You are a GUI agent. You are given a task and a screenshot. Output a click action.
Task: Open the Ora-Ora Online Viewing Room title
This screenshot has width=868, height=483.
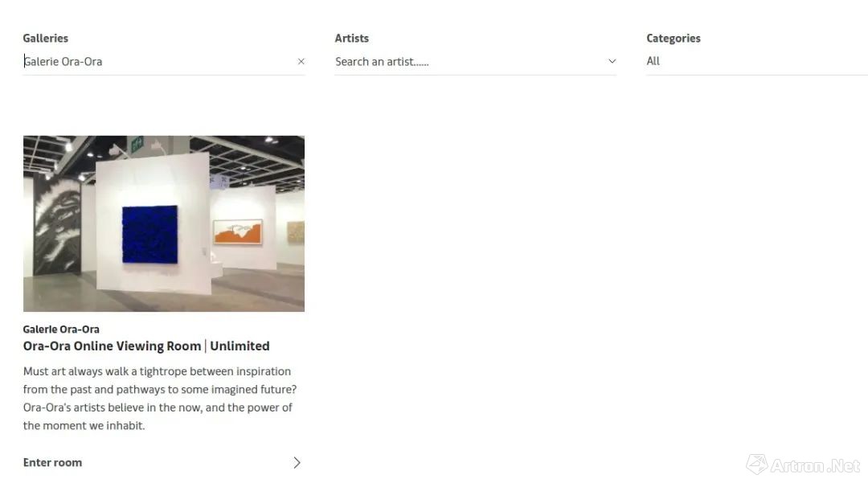pos(146,346)
